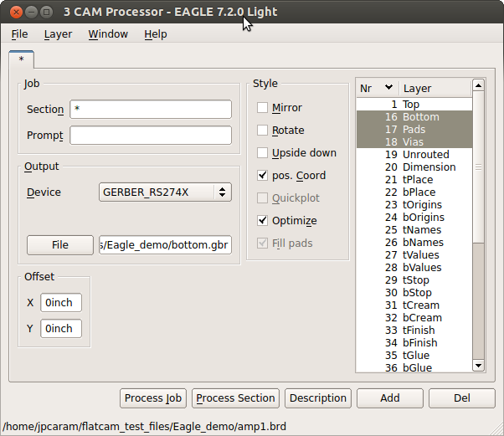Open the Layer menu

click(58, 34)
